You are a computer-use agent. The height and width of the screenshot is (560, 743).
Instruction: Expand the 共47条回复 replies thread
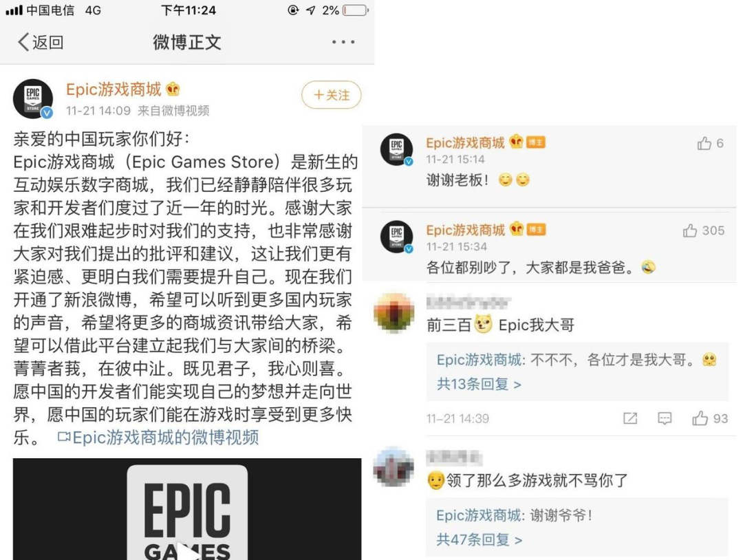(479, 539)
